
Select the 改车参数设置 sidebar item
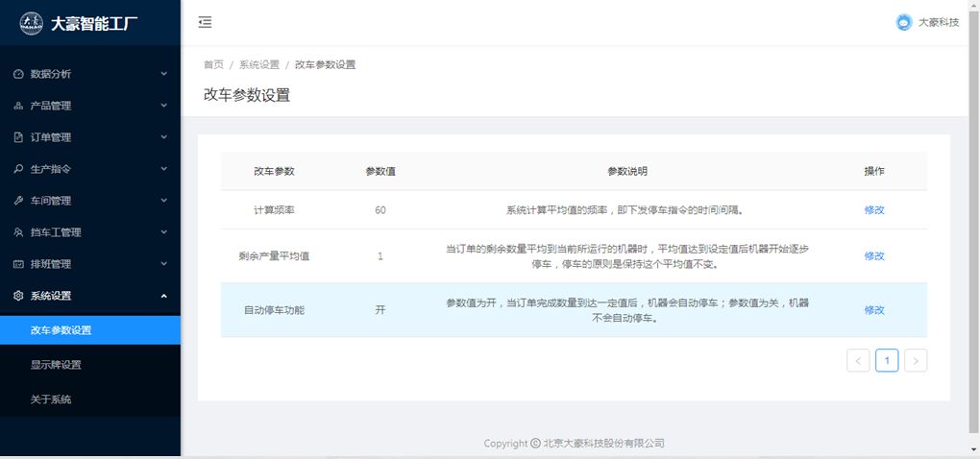click(x=61, y=330)
